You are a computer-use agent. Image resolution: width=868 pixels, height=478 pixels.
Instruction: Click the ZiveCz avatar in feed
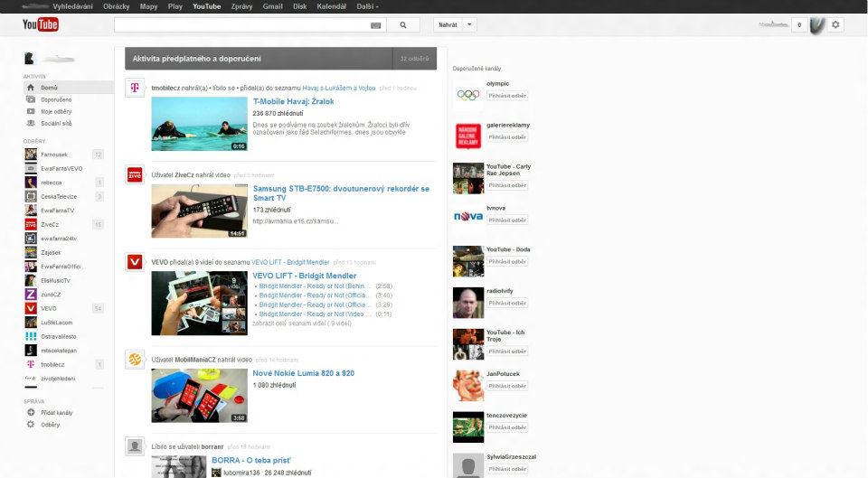coord(135,174)
